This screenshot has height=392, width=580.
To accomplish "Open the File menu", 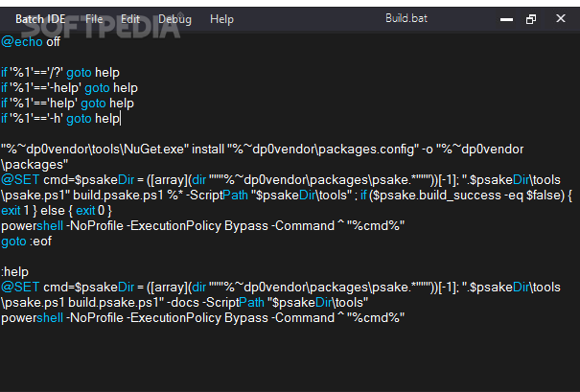I will [94, 19].
